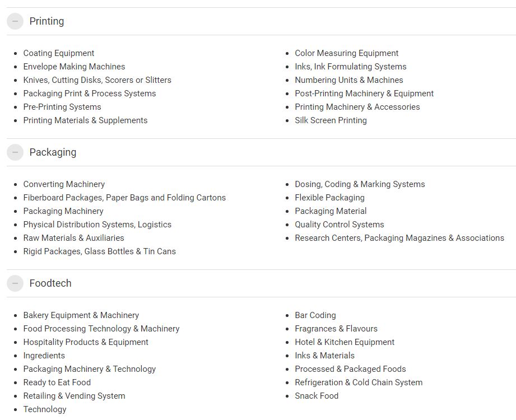This screenshot has width=516, height=420.
Task: Select Fragrances & Flavours entry
Action: (336, 329)
